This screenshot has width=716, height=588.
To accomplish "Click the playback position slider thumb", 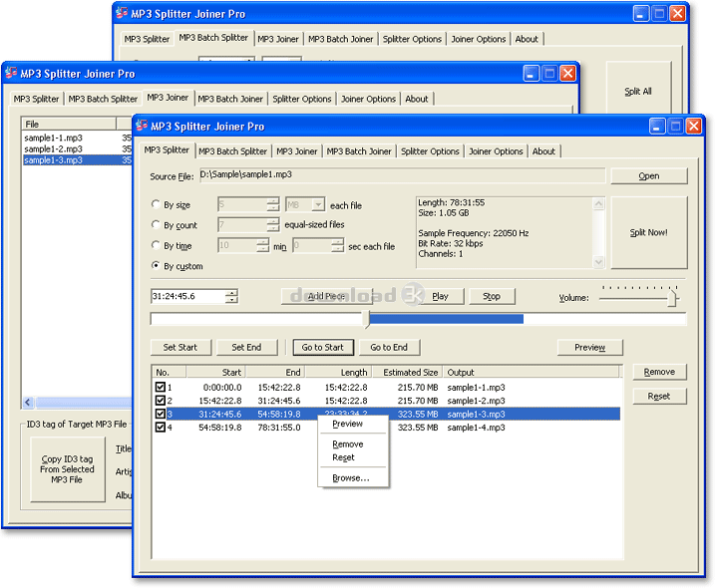I will [366, 319].
